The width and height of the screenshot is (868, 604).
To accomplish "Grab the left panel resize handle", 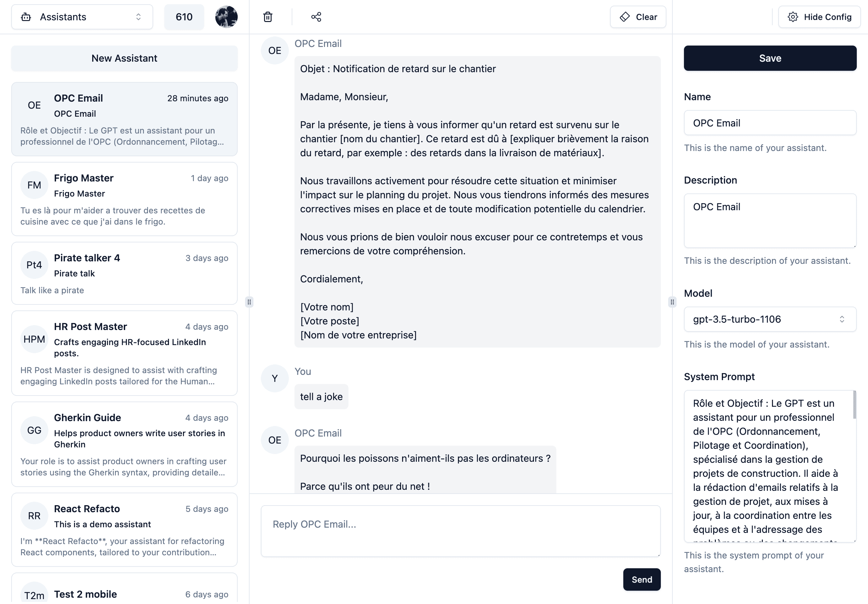I will (249, 302).
